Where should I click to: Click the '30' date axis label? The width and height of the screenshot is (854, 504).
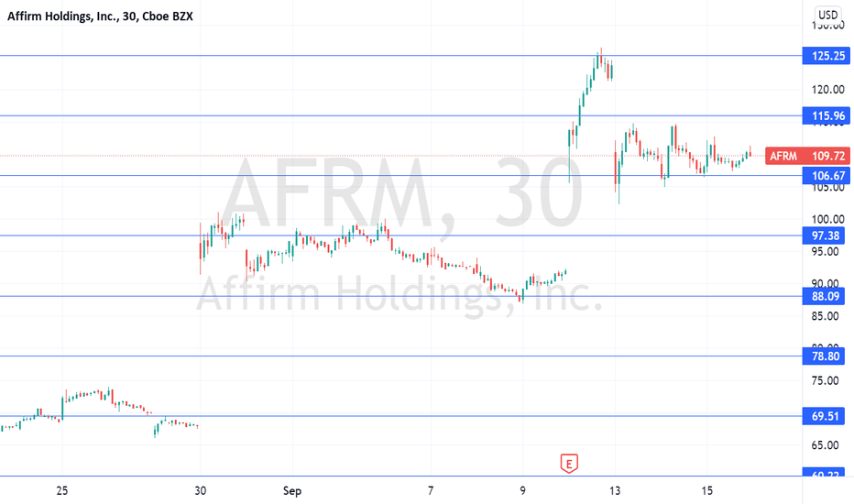click(x=200, y=491)
